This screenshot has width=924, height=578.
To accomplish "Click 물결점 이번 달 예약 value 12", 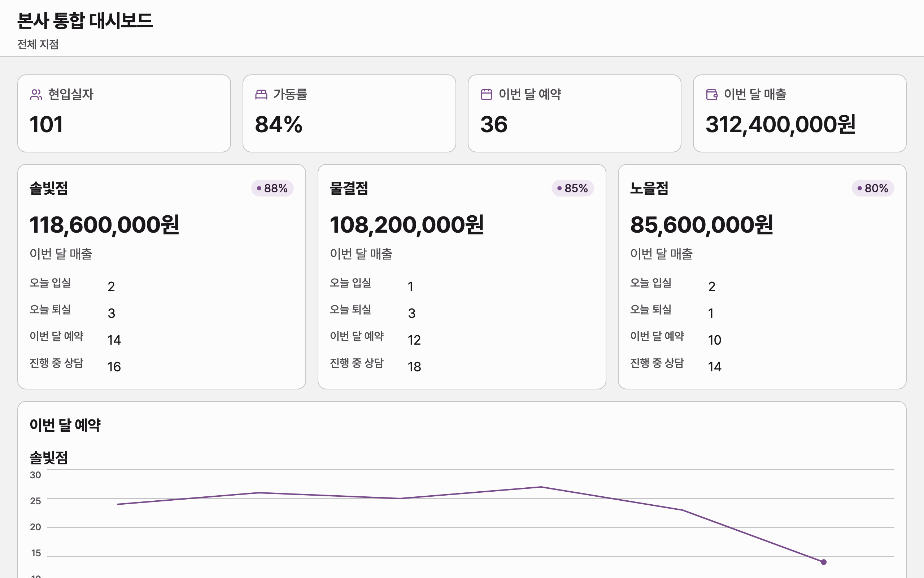I will [414, 340].
